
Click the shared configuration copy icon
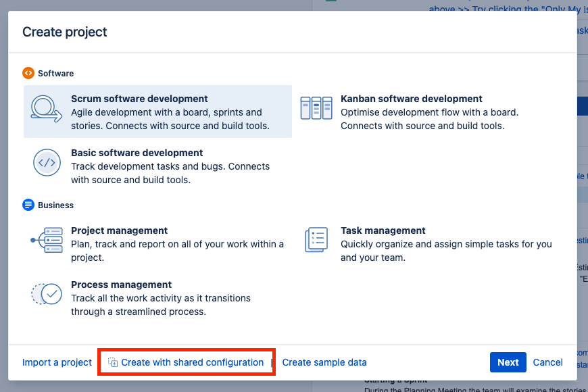tap(113, 362)
